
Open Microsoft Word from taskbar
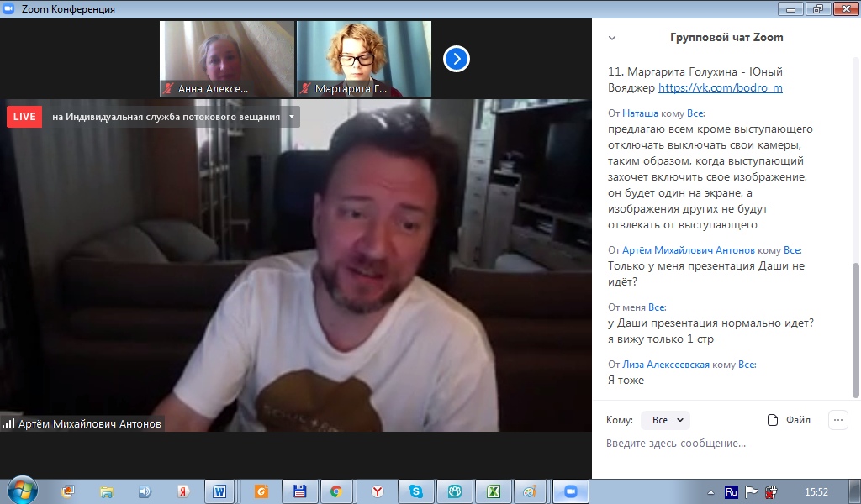pyautogui.click(x=219, y=491)
